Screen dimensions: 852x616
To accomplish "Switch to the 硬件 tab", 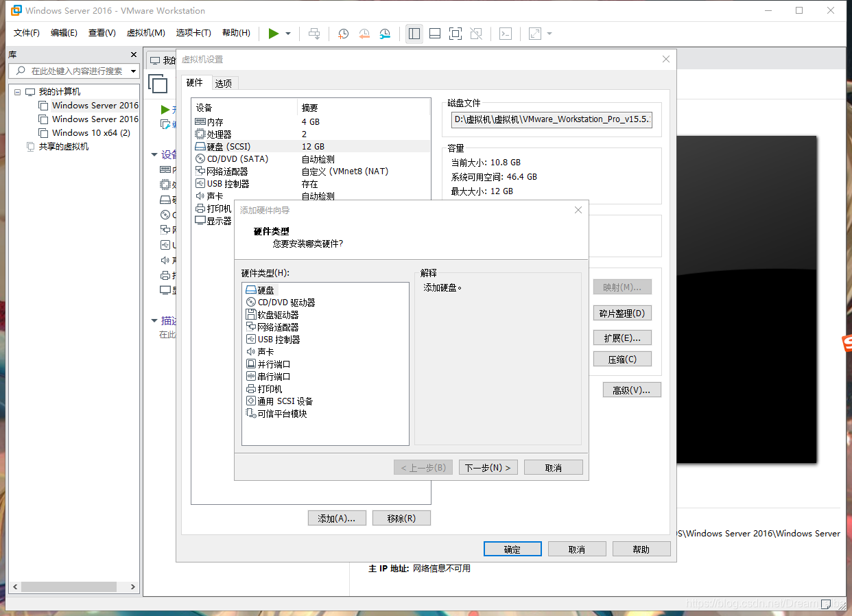I will click(x=195, y=82).
